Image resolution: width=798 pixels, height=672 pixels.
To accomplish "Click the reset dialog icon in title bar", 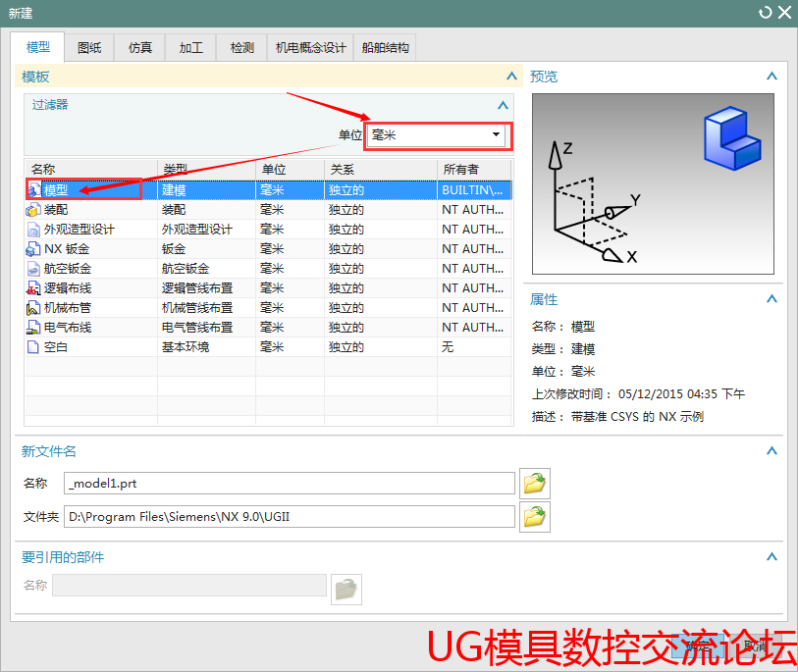I will click(x=765, y=13).
